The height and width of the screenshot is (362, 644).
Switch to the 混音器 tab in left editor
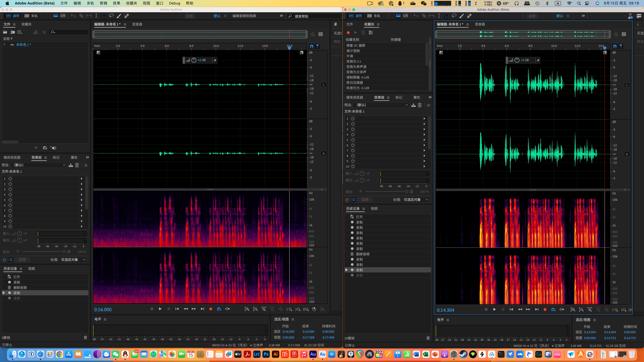coord(137,24)
